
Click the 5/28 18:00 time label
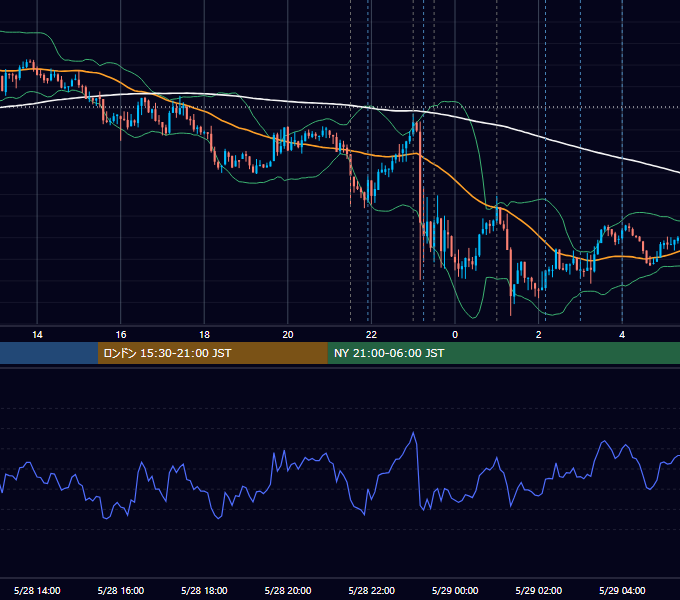point(204,590)
